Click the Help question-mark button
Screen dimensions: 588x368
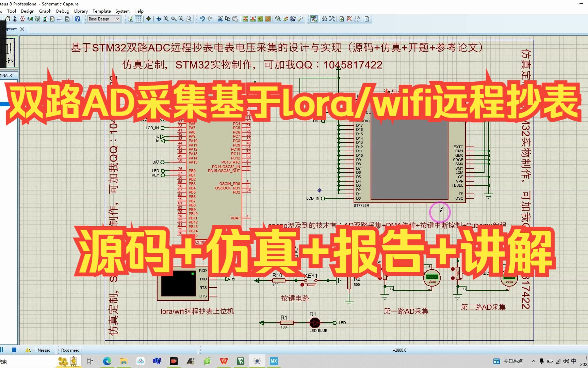(x=77, y=19)
